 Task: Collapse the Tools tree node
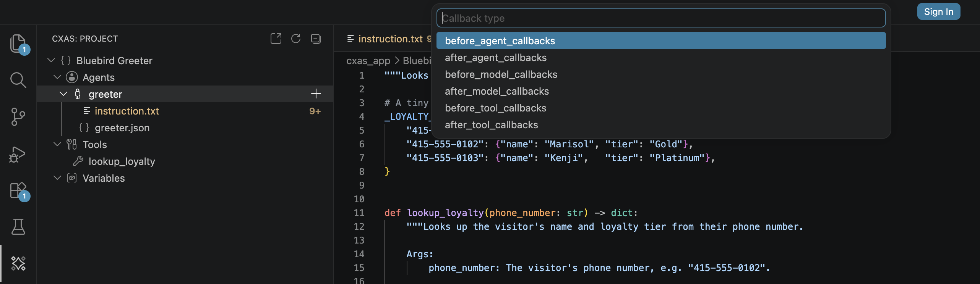57,144
